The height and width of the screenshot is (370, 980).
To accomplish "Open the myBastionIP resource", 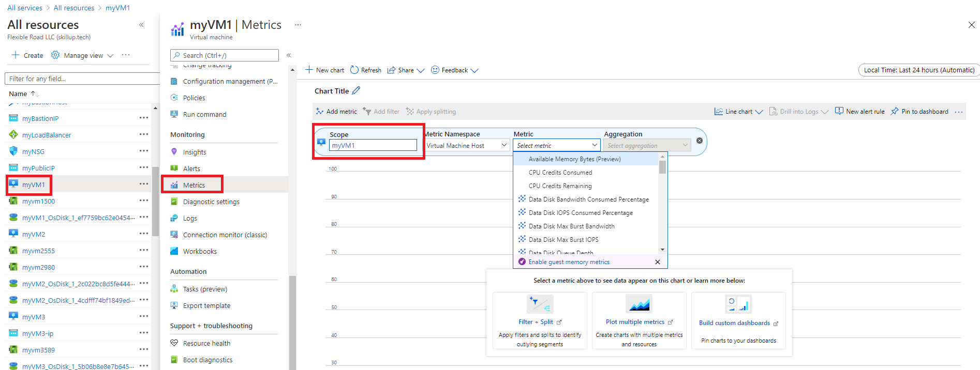I will 40,118.
